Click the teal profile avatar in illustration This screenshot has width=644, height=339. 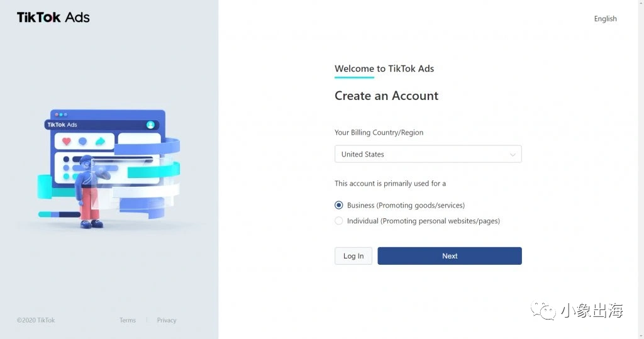pyautogui.click(x=150, y=125)
